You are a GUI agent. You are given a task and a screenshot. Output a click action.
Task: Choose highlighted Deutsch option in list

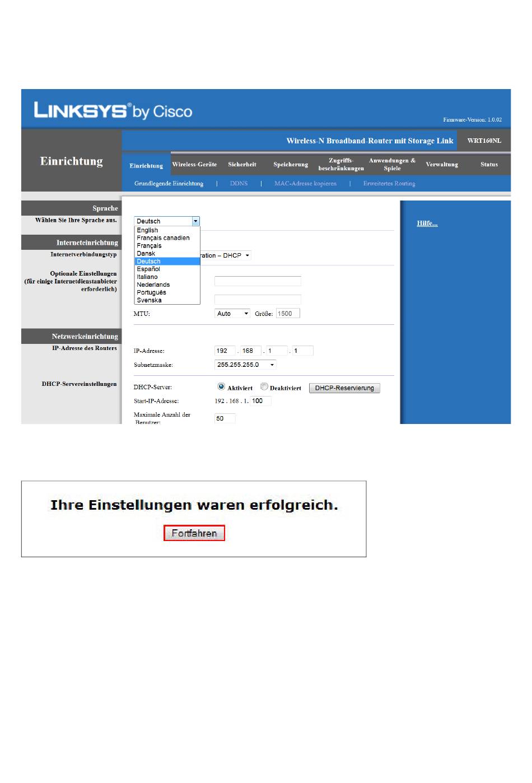click(x=167, y=262)
